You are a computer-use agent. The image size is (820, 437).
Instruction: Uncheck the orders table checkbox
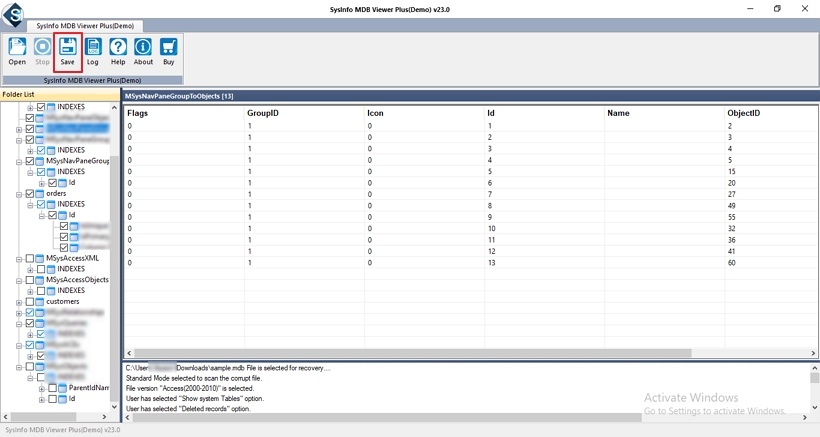tap(30, 193)
